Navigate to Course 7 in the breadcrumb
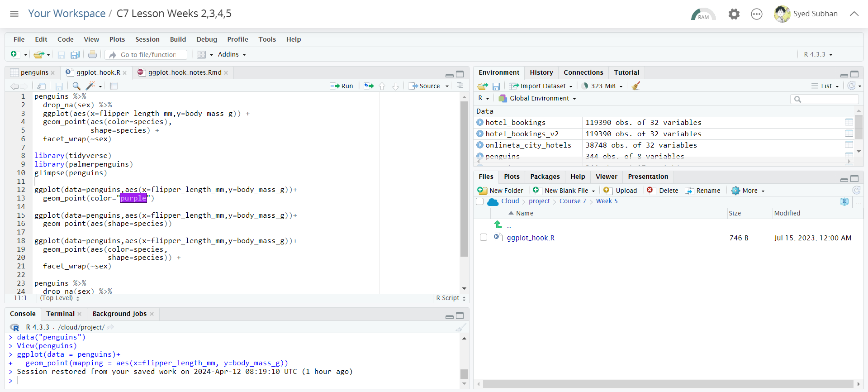 [573, 201]
